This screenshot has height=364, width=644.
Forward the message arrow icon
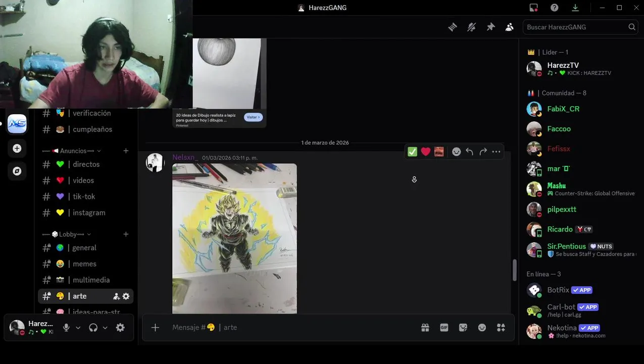483,152
